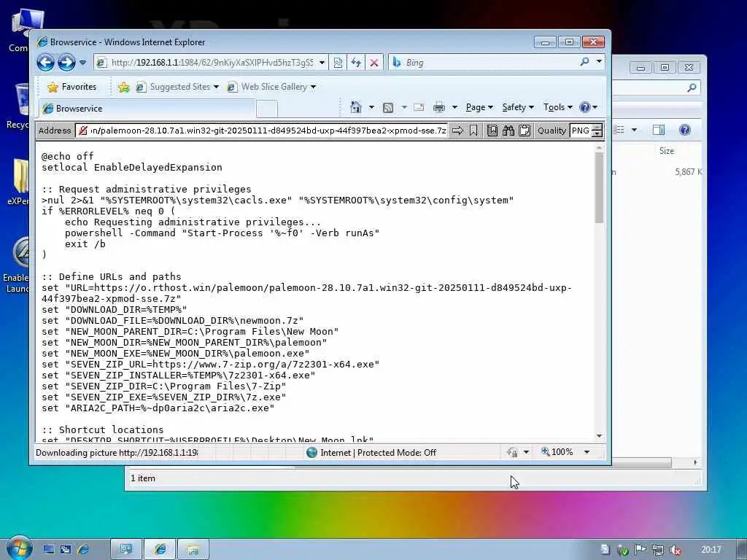The image size is (747, 560).
Task: Click Show Desktop quick launch icon
Action: (x=49, y=550)
